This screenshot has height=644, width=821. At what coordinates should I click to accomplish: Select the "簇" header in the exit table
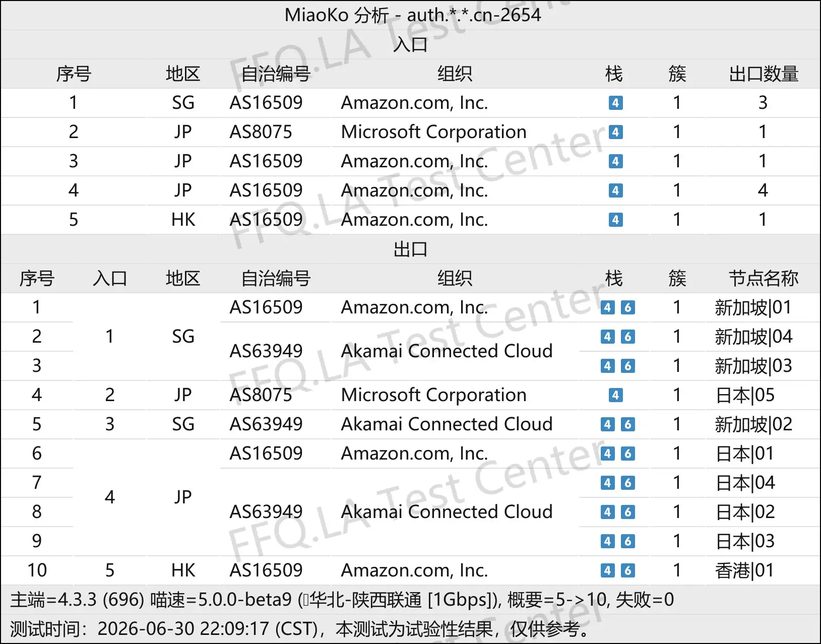point(677,278)
